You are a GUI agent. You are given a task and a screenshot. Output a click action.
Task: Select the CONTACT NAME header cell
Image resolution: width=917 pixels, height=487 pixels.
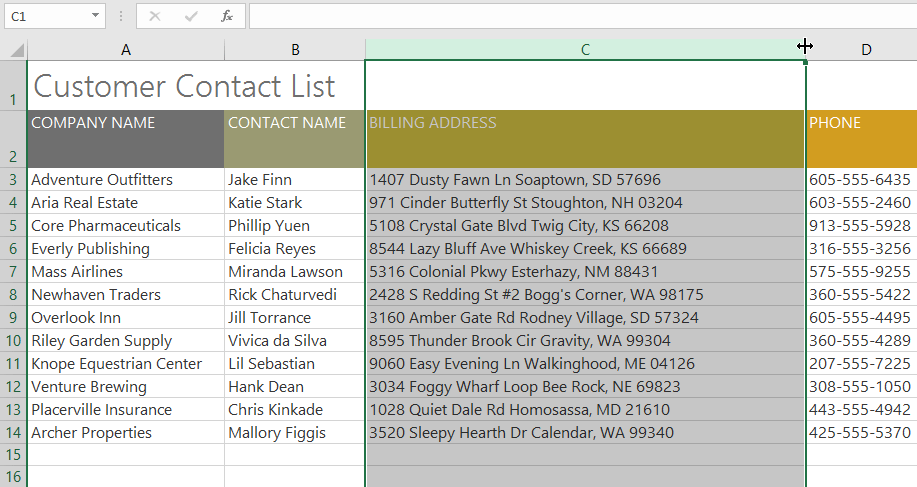pyautogui.click(x=295, y=139)
